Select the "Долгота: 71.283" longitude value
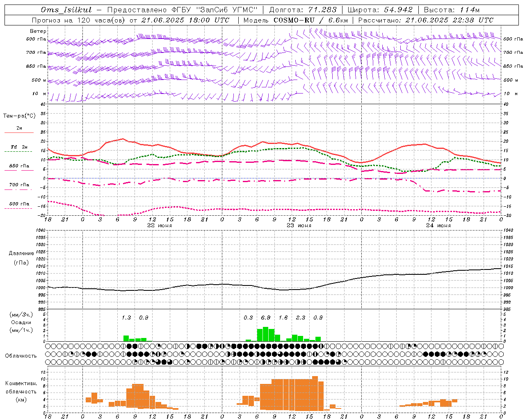 coord(303,10)
